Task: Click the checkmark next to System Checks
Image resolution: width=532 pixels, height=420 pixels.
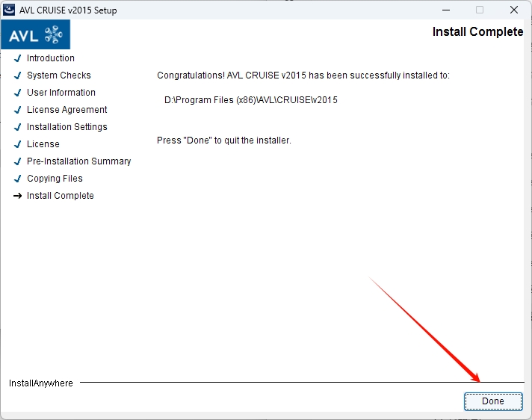Action: [x=17, y=75]
